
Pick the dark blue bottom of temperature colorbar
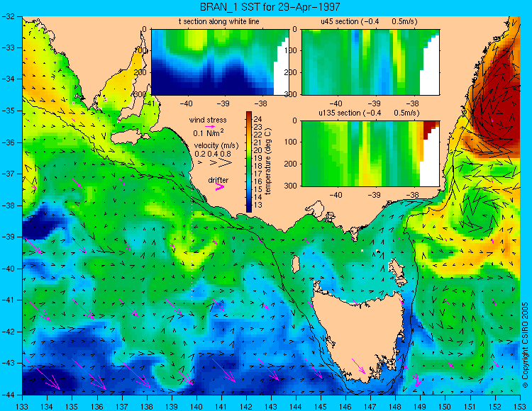click(249, 209)
